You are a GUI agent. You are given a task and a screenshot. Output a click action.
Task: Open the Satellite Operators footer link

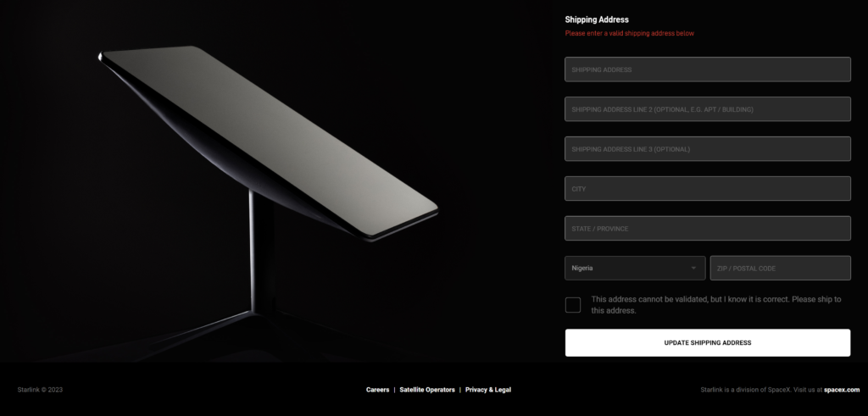point(427,390)
